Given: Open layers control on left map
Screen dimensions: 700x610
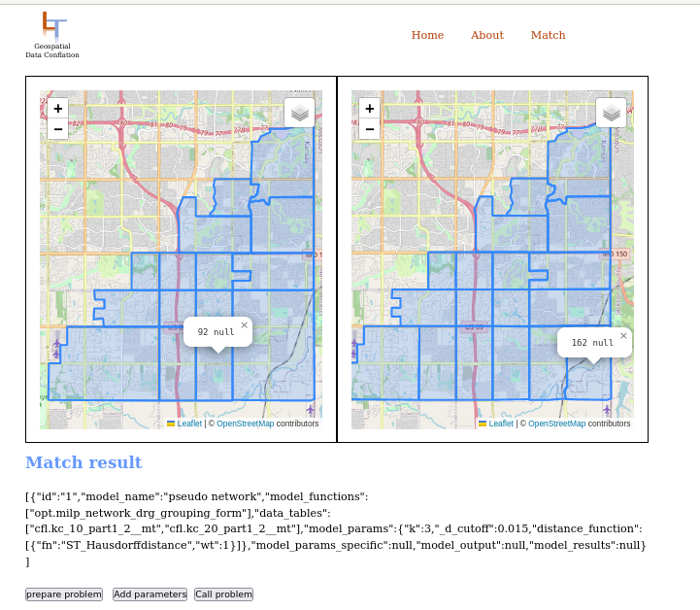Looking at the screenshot, I should coord(300,113).
